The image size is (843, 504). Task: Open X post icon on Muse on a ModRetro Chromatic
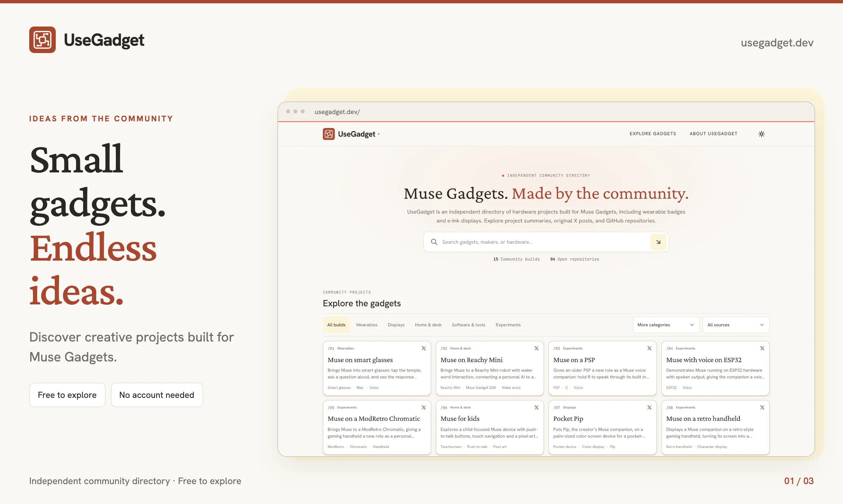click(x=423, y=408)
